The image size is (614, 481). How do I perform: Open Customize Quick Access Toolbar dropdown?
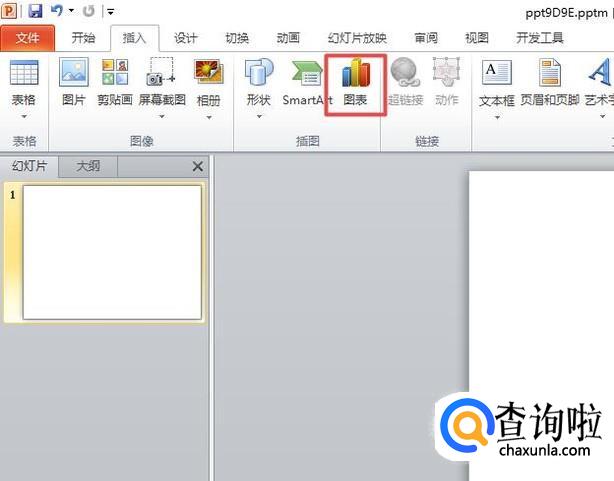(111, 12)
